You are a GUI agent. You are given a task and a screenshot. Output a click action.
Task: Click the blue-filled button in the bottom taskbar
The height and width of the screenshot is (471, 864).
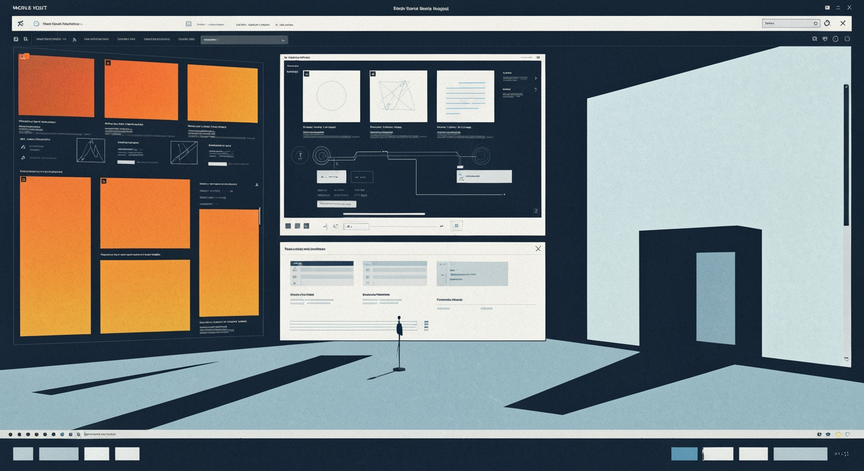684,454
